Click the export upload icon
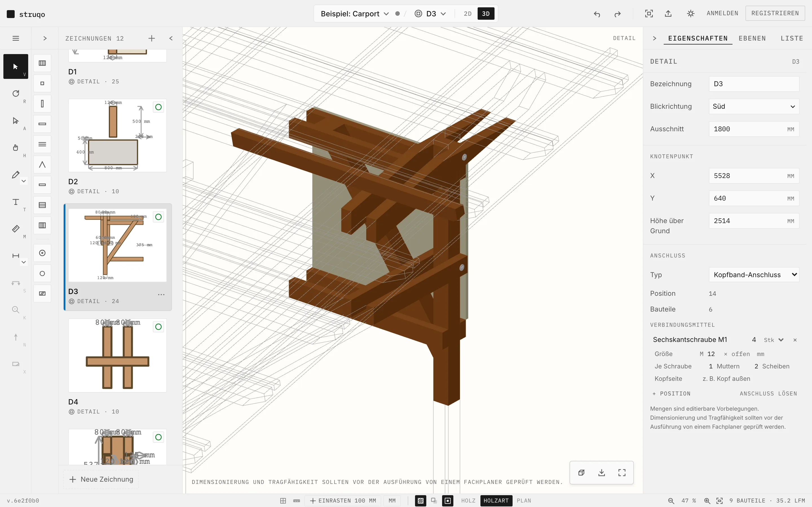The height and width of the screenshot is (507, 812). [668, 14]
